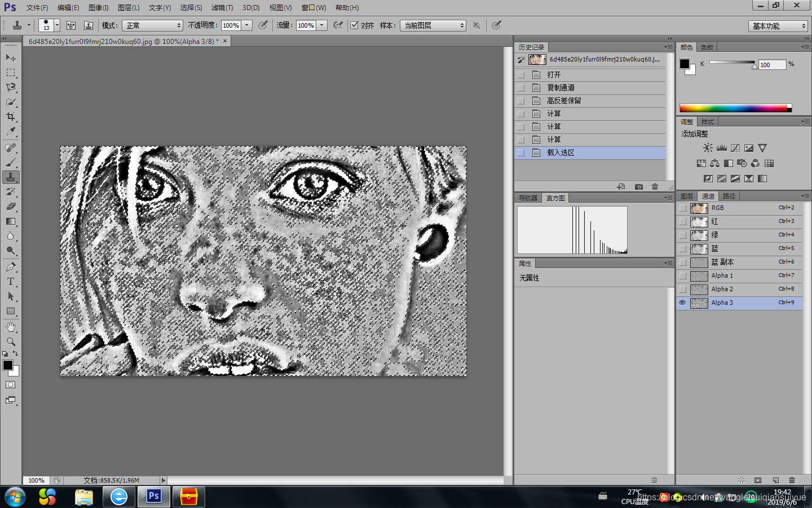Click the K value input field
The height and width of the screenshot is (508, 812).
pyautogui.click(x=772, y=65)
